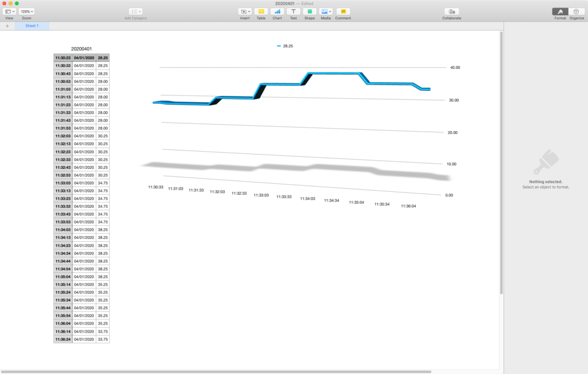Click the 28.00 value in the 11:30:53 row
The image size is (588, 374).
point(103,82)
